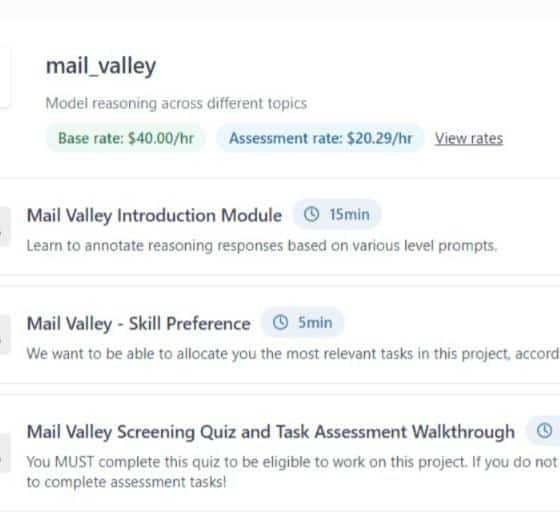560x512 pixels.
Task: Click 'Model reasoning across different topics' subtitle
Action: point(176,104)
